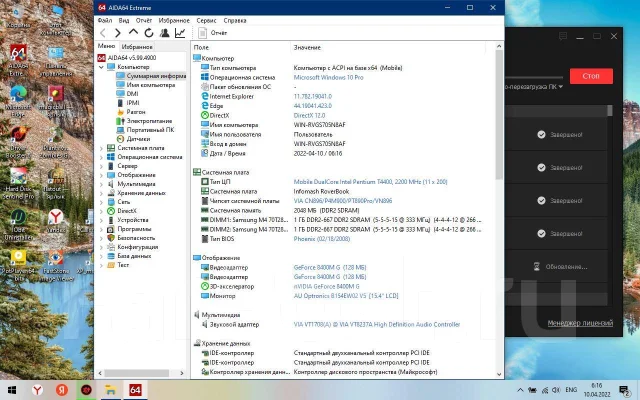Go up one level with the Up arrow
Viewport: 640px width, 400px height.
[133, 32]
